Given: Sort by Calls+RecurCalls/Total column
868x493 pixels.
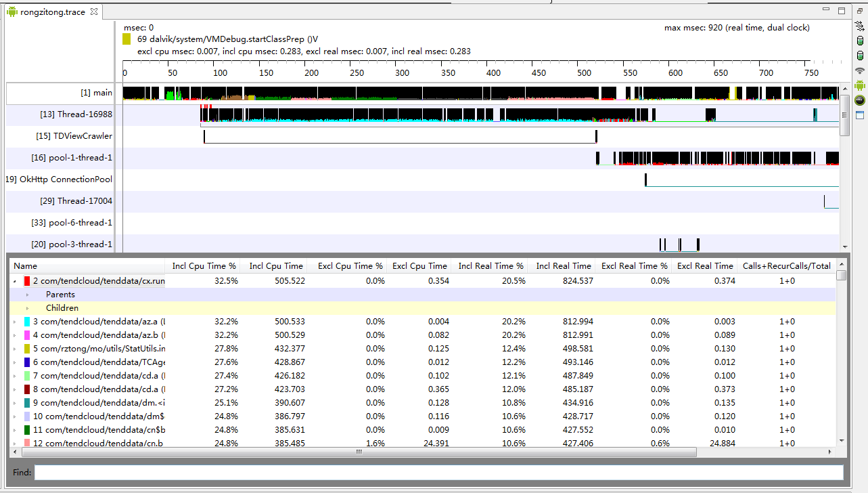Looking at the screenshot, I should pyautogui.click(x=786, y=266).
